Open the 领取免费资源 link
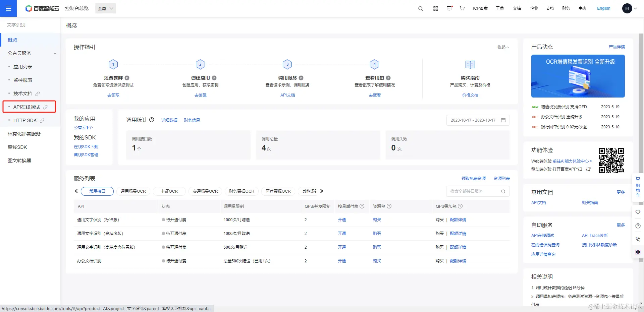The height and width of the screenshot is (312, 644). click(x=474, y=179)
